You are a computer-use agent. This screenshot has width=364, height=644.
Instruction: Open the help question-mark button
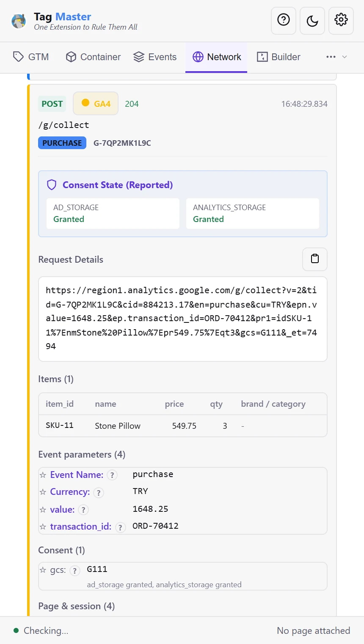284,20
